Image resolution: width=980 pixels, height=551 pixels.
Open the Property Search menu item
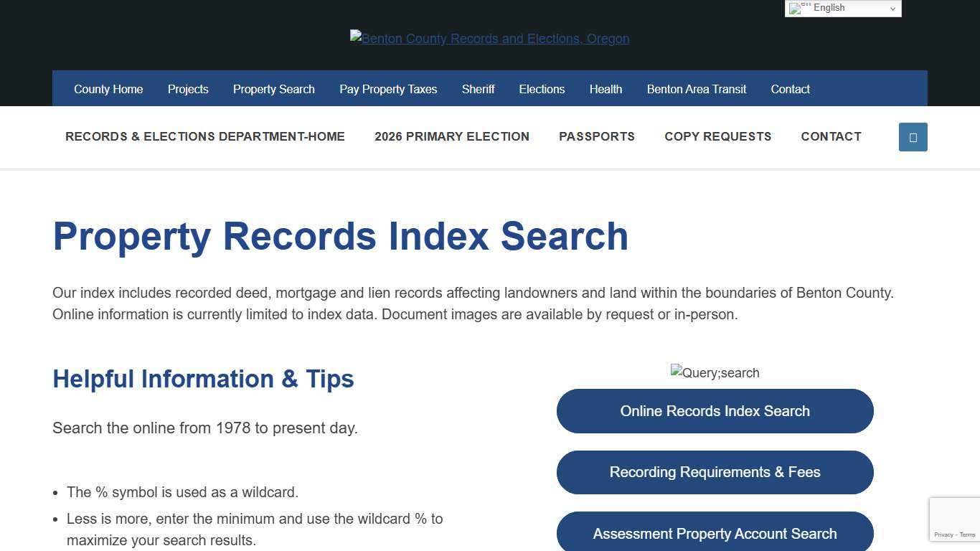tap(273, 89)
